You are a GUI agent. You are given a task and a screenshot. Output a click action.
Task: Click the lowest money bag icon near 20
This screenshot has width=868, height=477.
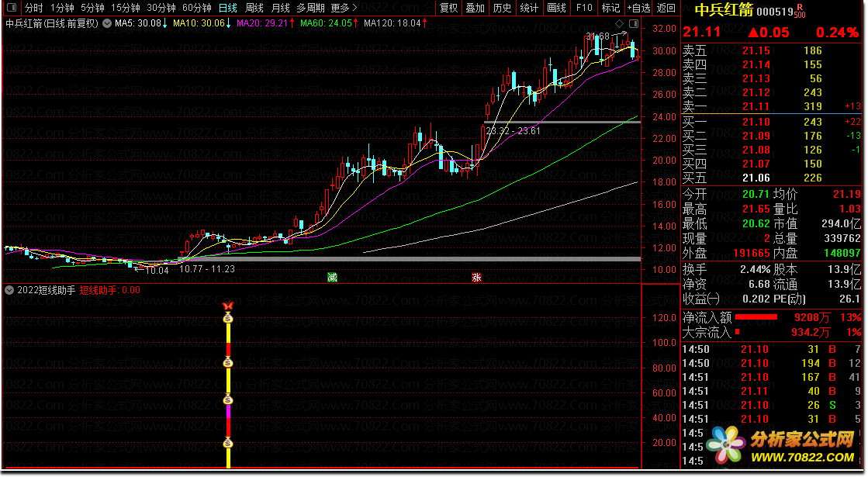point(227,443)
